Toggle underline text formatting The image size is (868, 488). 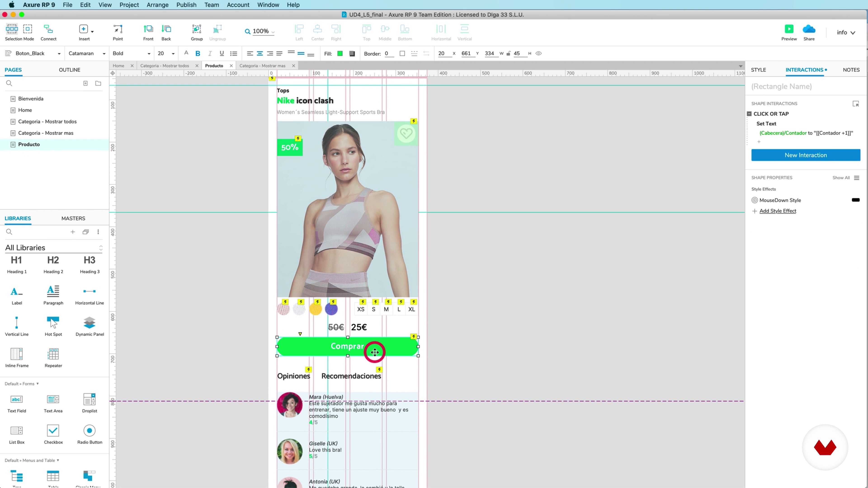tap(222, 54)
